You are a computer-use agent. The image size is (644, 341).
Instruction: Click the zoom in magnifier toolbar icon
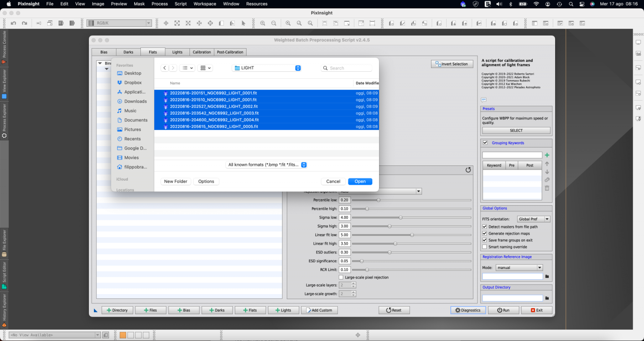click(x=262, y=23)
